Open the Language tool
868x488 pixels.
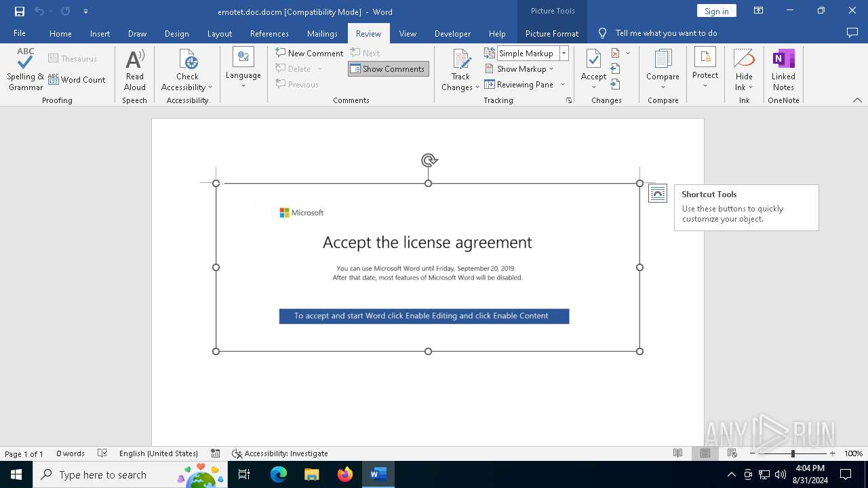(x=243, y=68)
